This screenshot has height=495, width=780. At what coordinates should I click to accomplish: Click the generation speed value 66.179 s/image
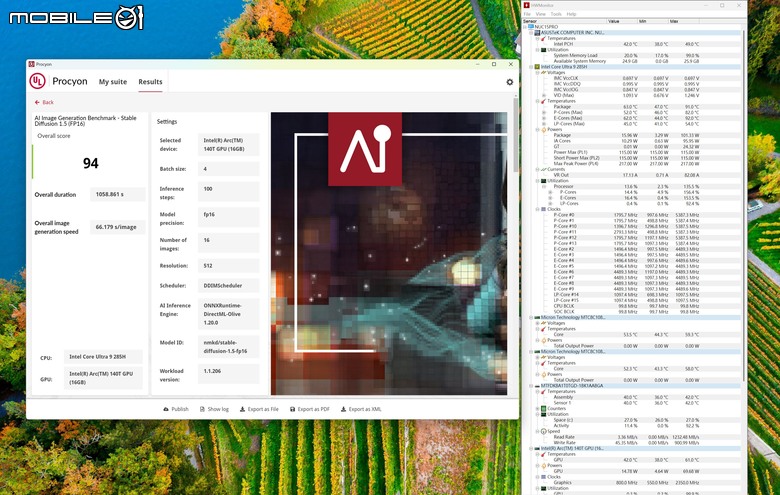118,227
